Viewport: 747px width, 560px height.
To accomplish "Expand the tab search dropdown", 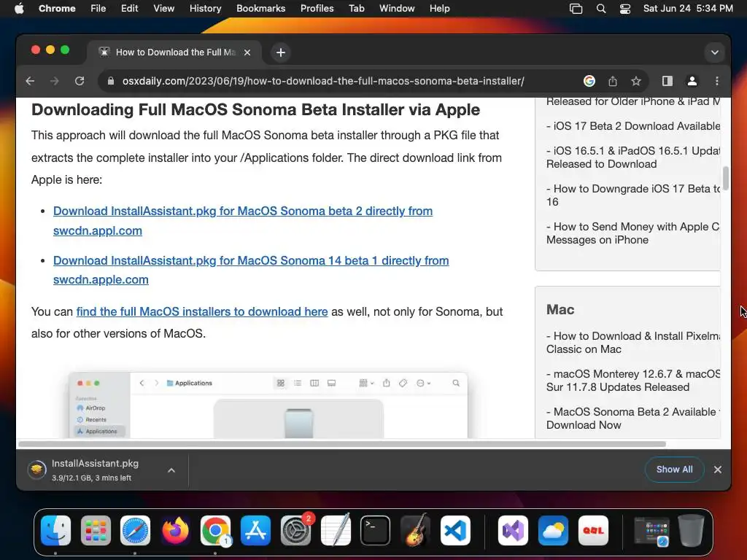I will (715, 52).
